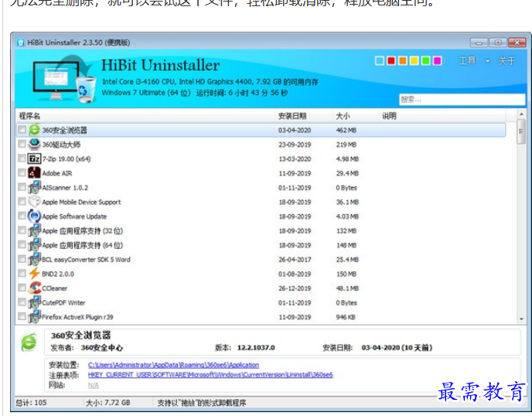532x416 pixels.
Task: Click the list scrollbar down arrow
Action: click(x=521, y=319)
